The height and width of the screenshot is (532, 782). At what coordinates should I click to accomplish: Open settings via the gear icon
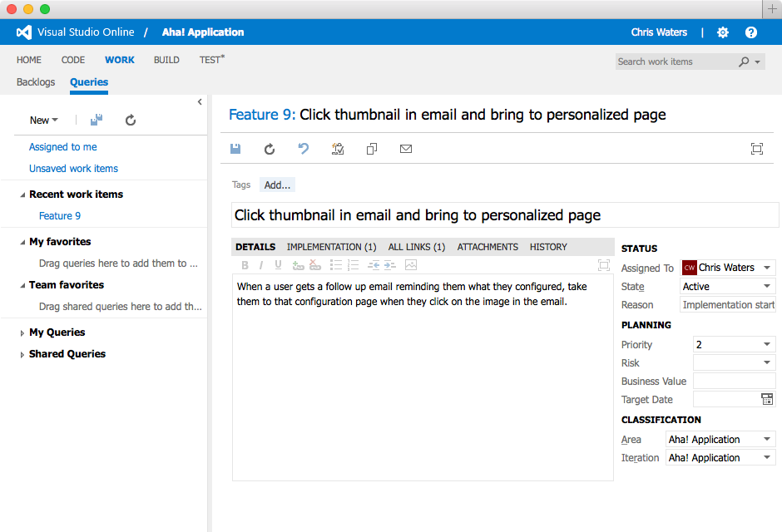pos(723,32)
